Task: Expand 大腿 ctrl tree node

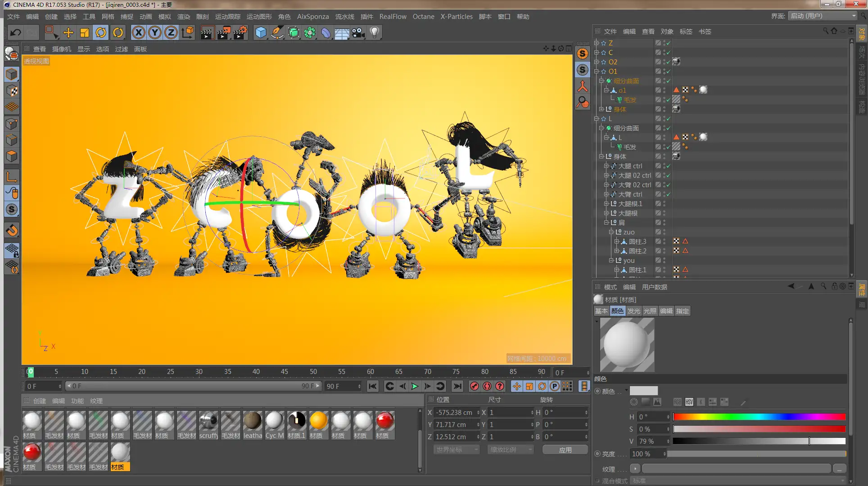Action: tap(606, 166)
